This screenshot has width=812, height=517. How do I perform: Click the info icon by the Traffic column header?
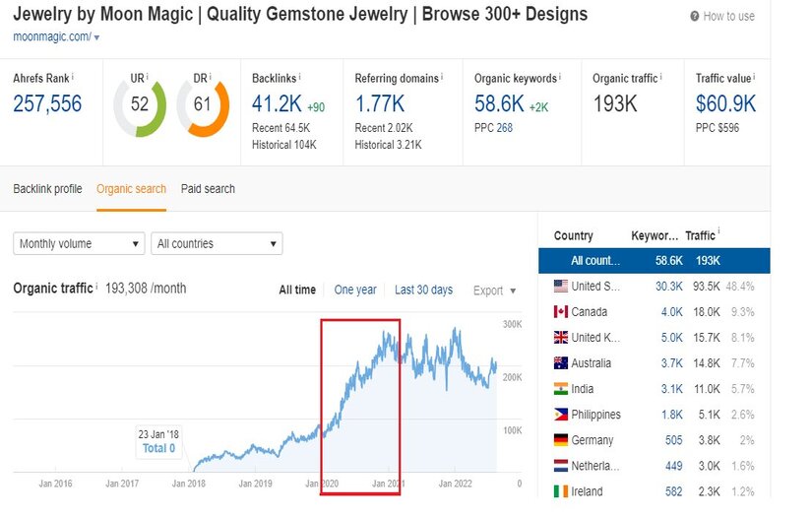tap(718, 231)
